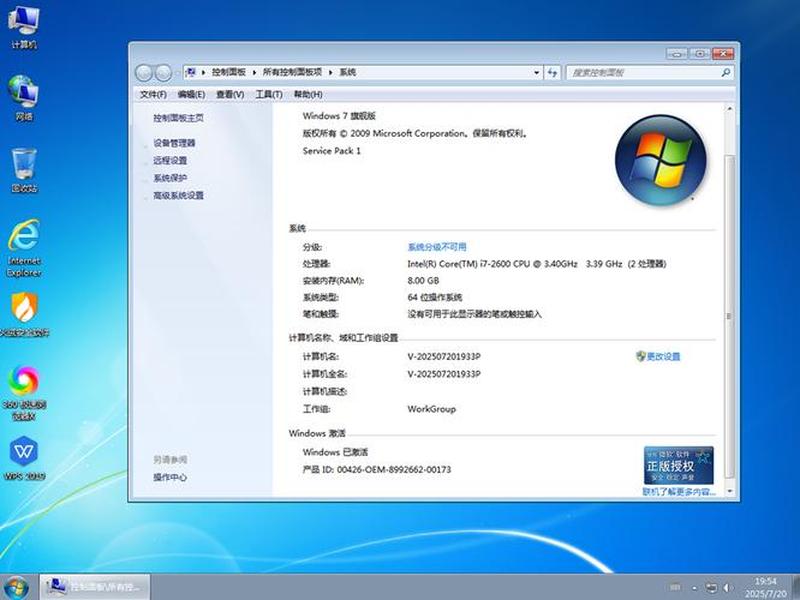Show hidden tray icons arrow
The height and width of the screenshot is (600, 800).
coord(694,588)
